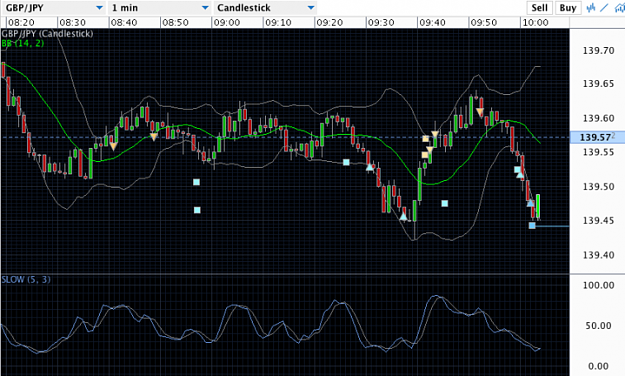Click the cyan up-triangle marker near 09:28

370,167
